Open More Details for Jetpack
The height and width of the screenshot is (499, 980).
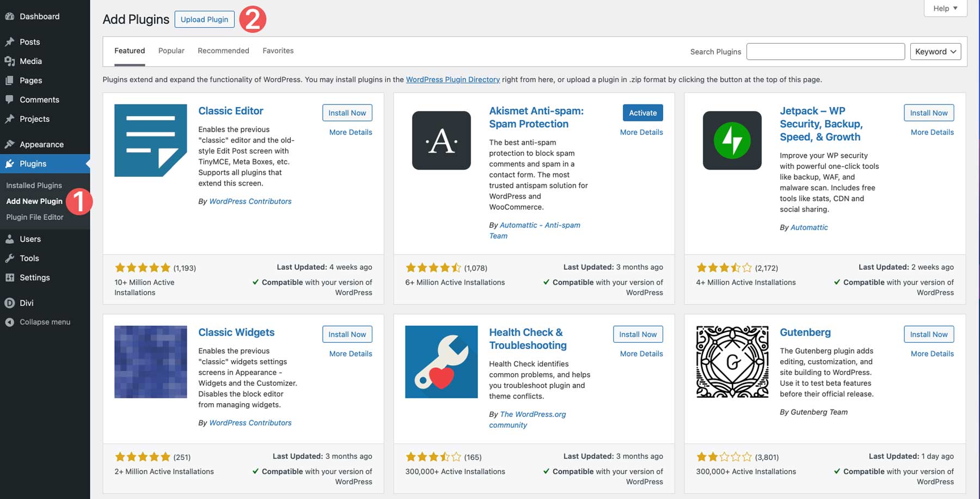932,132
